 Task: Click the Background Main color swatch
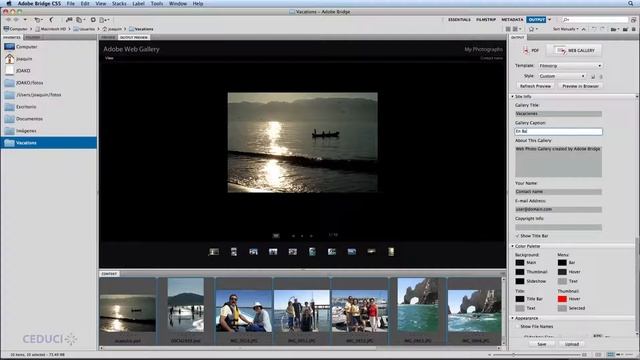520,263
